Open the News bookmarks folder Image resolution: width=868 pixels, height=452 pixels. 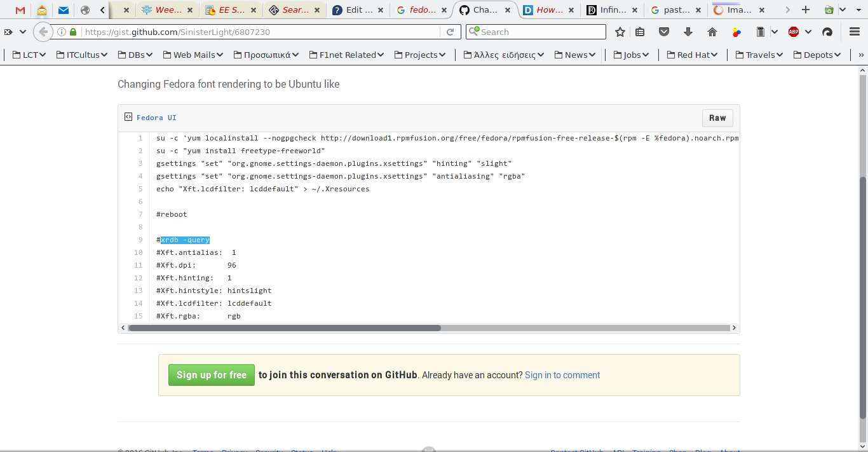[574, 55]
